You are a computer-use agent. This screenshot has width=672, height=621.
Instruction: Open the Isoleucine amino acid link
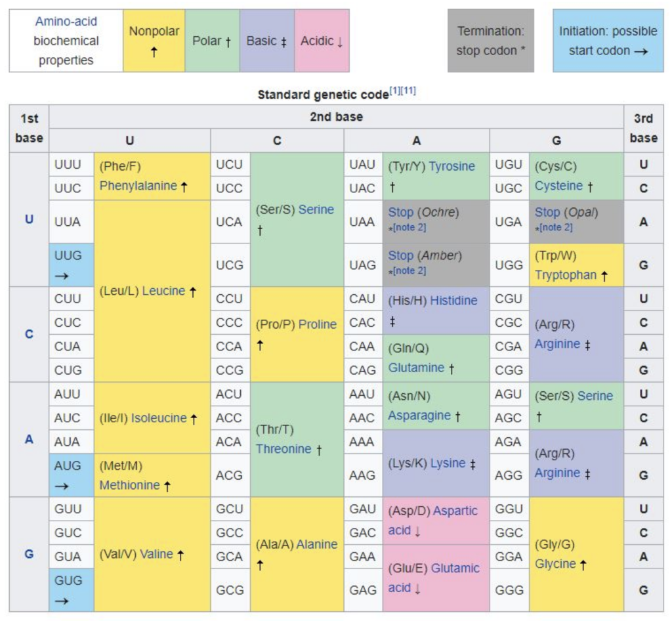159,418
